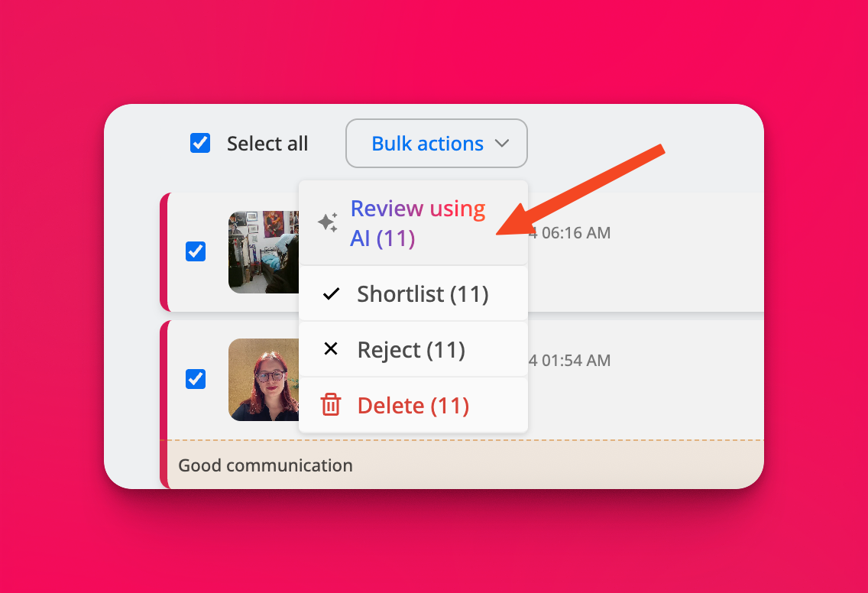Image resolution: width=868 pixels, height=593 pixels.
Task: Click the Select all label text
Action: pyautogui.click(x=267, y=144)
